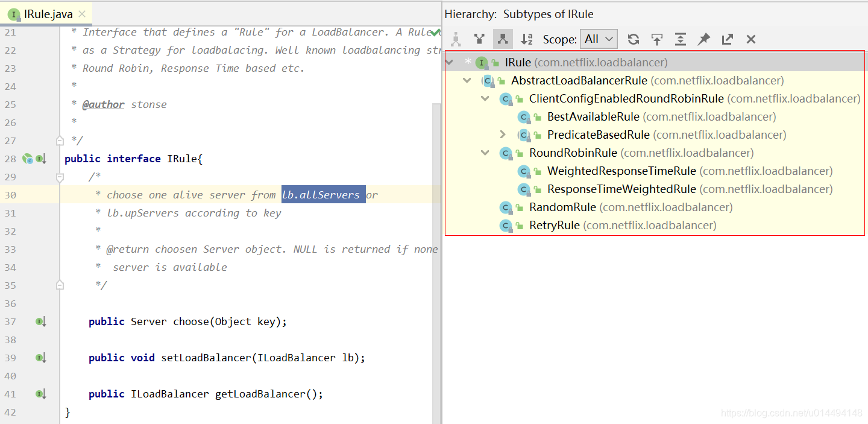Viewport: 868px width, 424px height.
Task: Click the choose method name on line 37
Action: (191, 321)
